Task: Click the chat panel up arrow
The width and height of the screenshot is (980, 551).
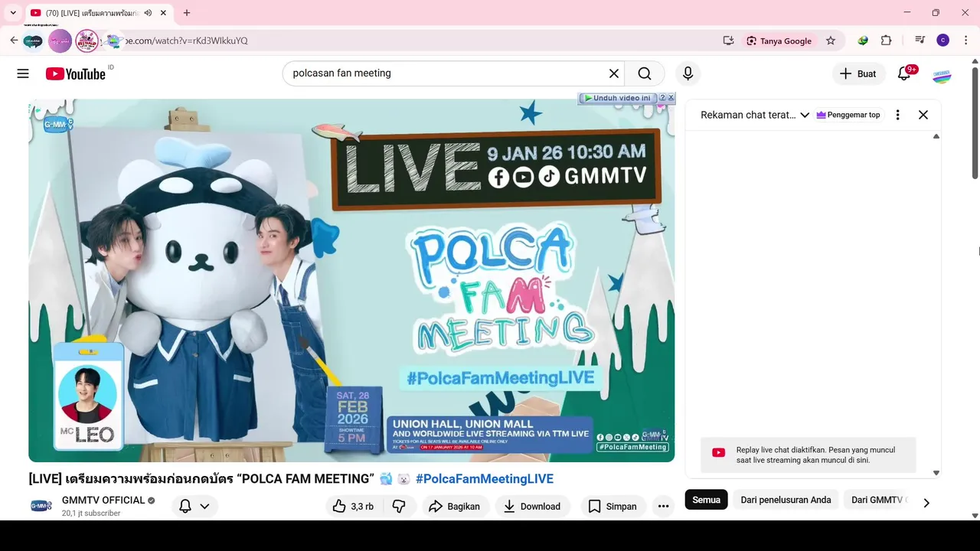Action: point(936,136)
